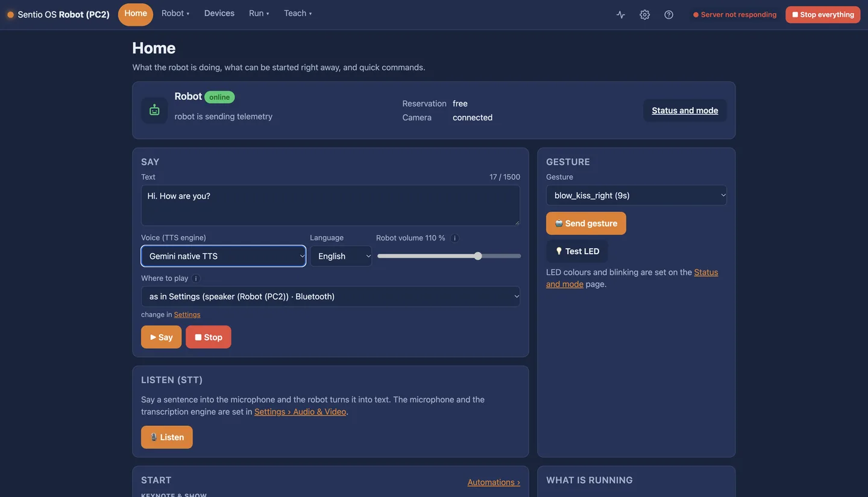Click the Stop everything button

[823, 14]
